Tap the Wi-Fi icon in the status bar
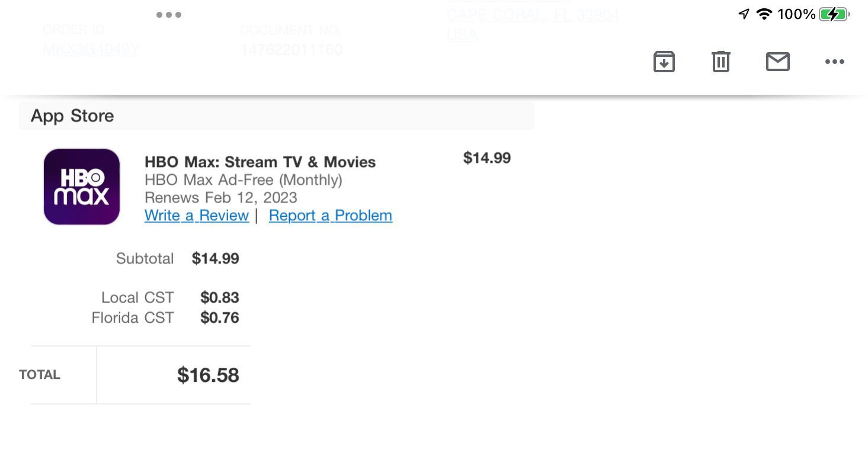 pos(764,14)
